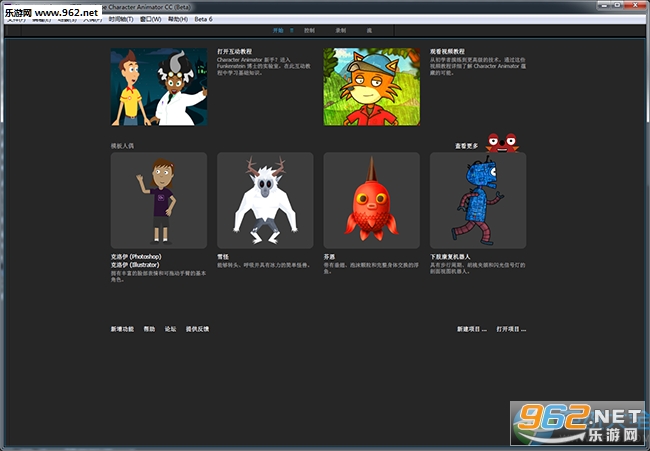
Task: Open the 论坛 forum link
Action: (x=170, y=329)
